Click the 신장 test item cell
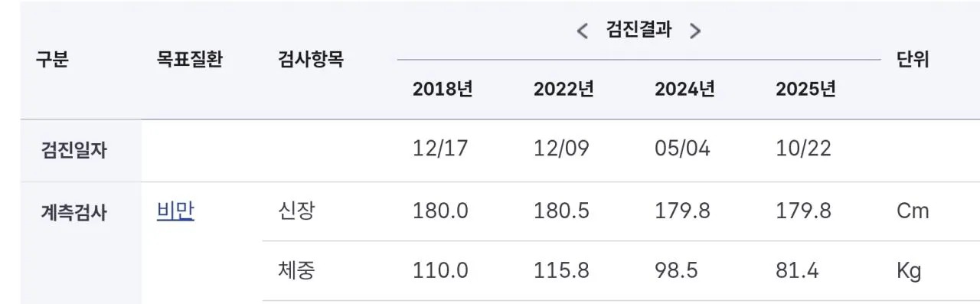This screenshot has height=304, width=980. point(296,211)
